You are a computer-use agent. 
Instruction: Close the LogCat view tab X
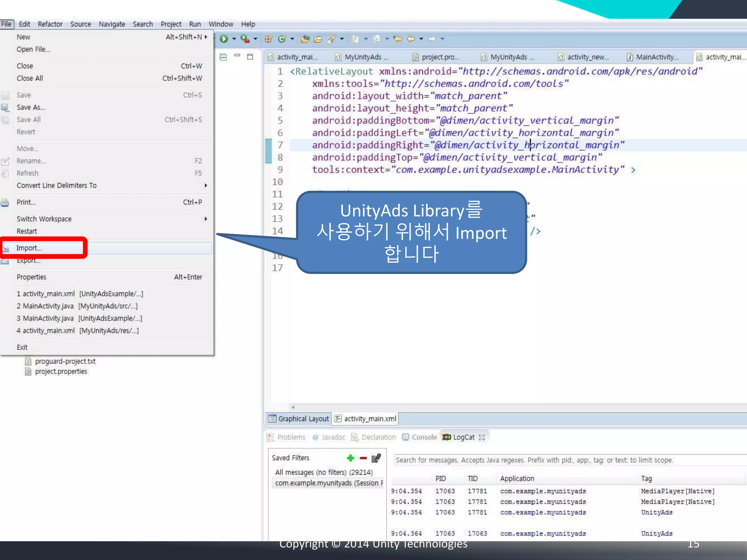tap(482, 437)
